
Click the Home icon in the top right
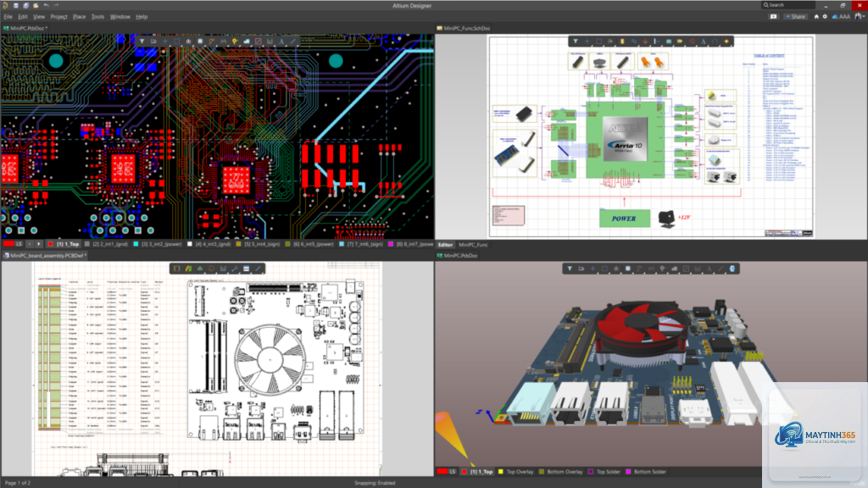(816, 17)
